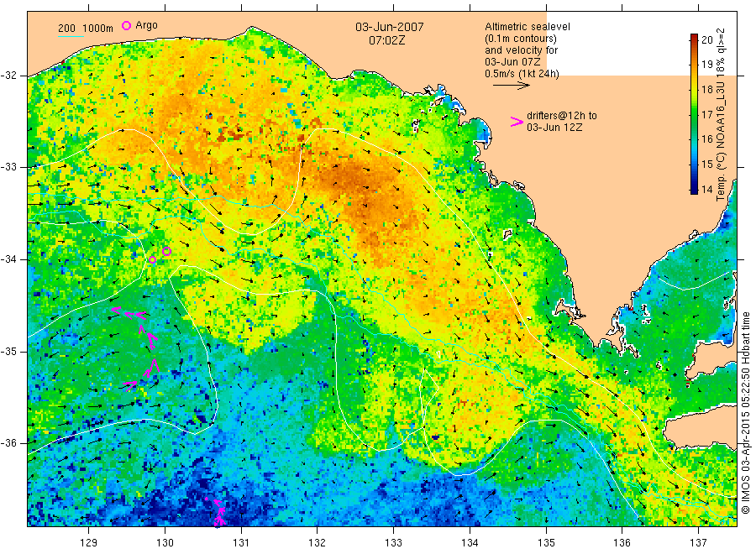Image resolution: width=756 pixels, height=554 pixels.
Task: Click the 0.5m/s velocity scale arrow
Action: click(x=511, y=86)
